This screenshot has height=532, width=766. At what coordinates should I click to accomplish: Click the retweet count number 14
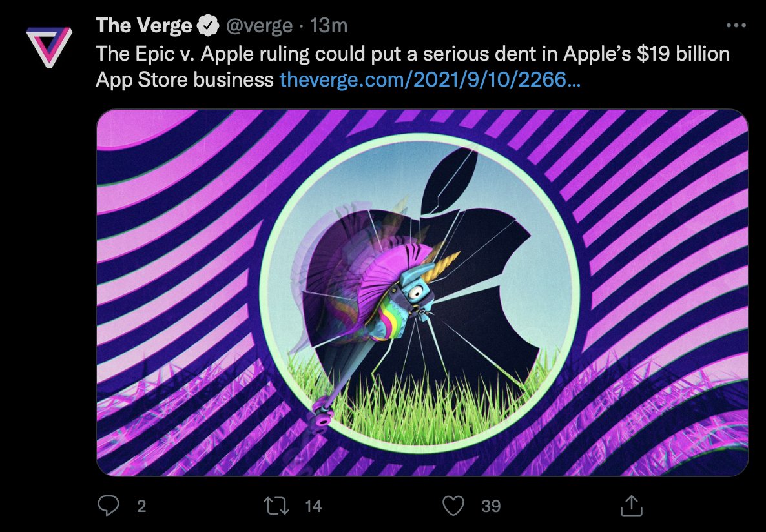[x=313, y=506]
